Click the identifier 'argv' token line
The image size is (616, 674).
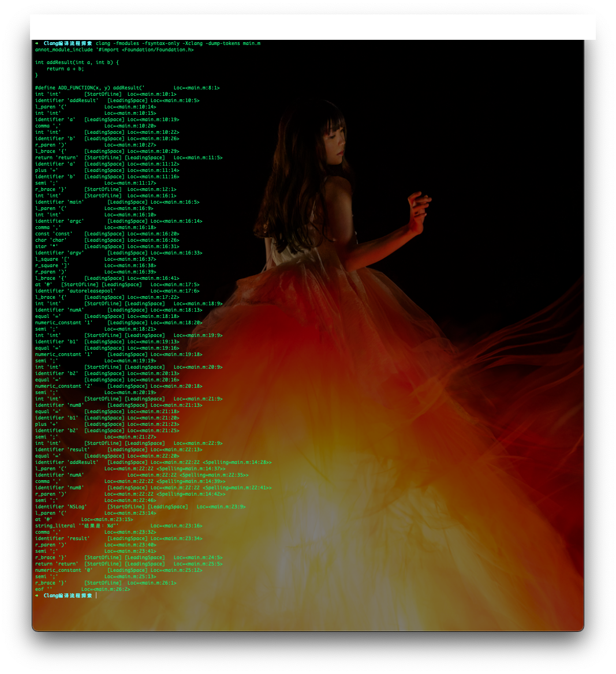119,253
